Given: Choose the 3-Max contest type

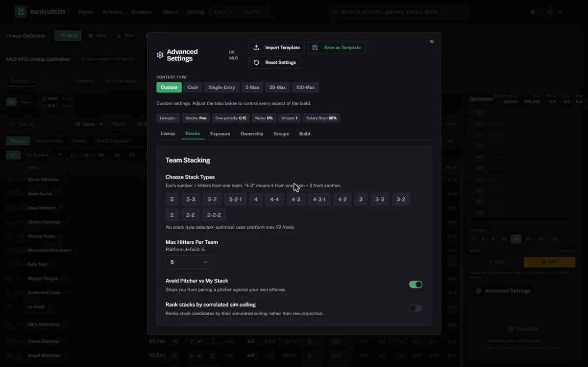Looking at the screenshot, I should (x=252, y=87).
